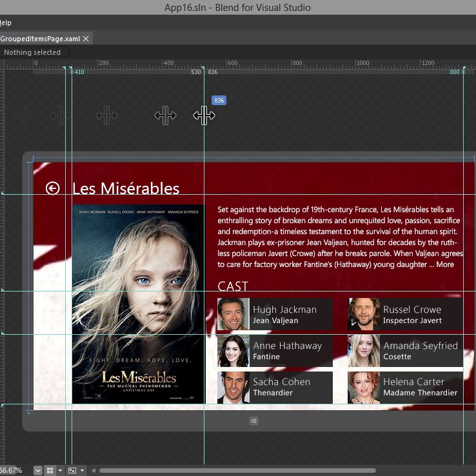Click the 'Cosette' role text

coord(397,357)
